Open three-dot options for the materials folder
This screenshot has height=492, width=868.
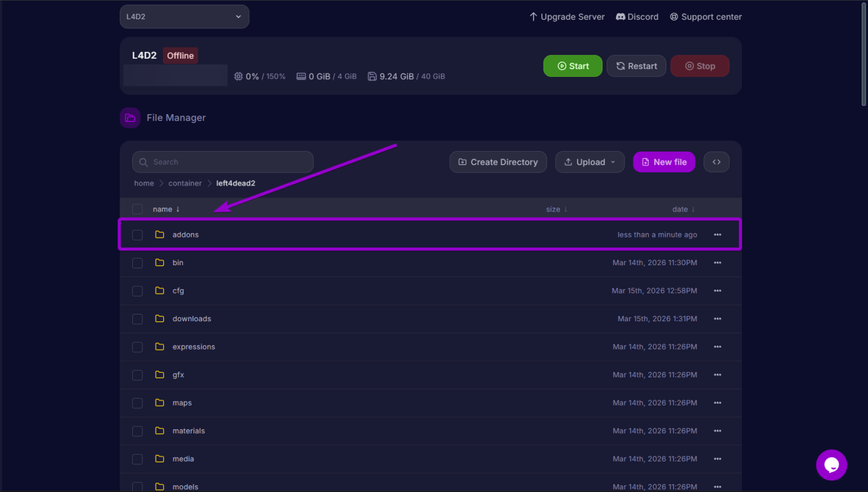click(x=717, y=431)
